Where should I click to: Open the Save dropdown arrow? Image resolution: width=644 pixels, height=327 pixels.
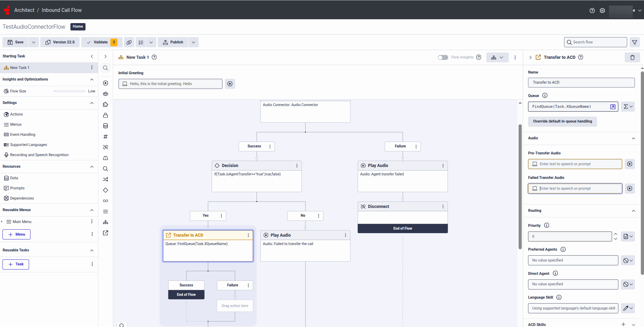pos(34,42)
